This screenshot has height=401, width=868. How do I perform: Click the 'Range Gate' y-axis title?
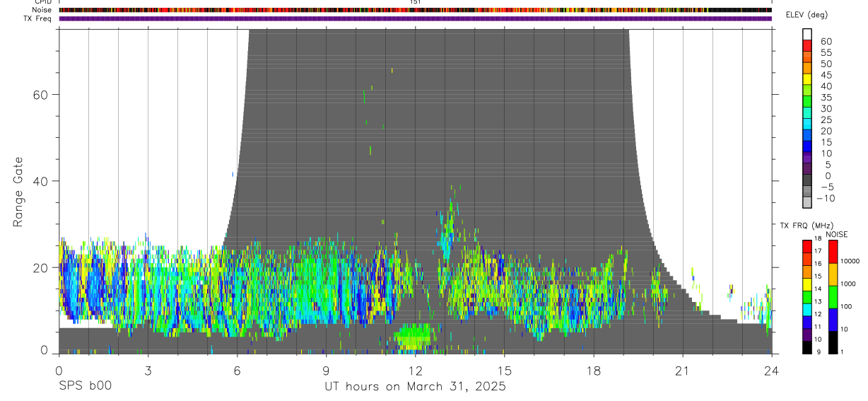(18, 192)
